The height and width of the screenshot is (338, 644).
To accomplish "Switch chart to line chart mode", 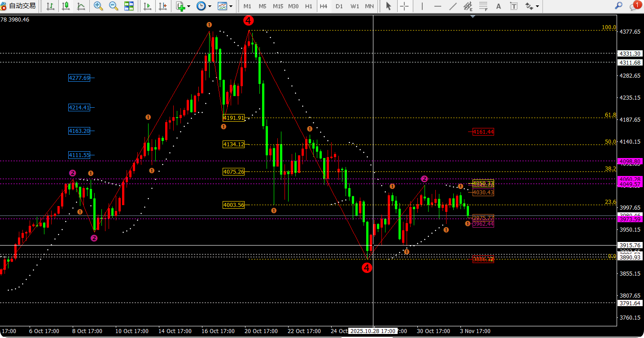I will click(81, 6).
